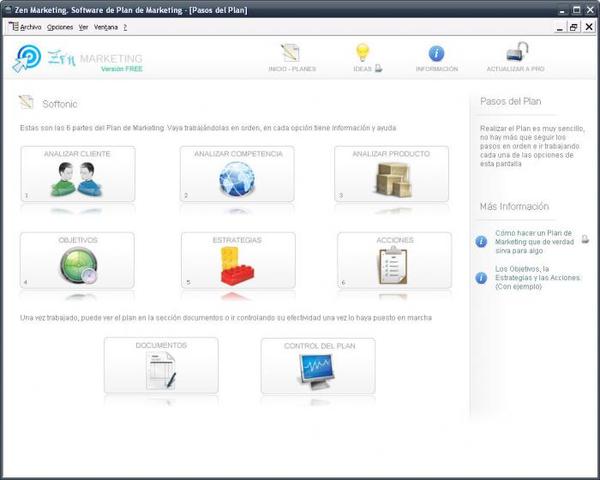
Task: Open the ? help menu
Action: coord(125,27)
